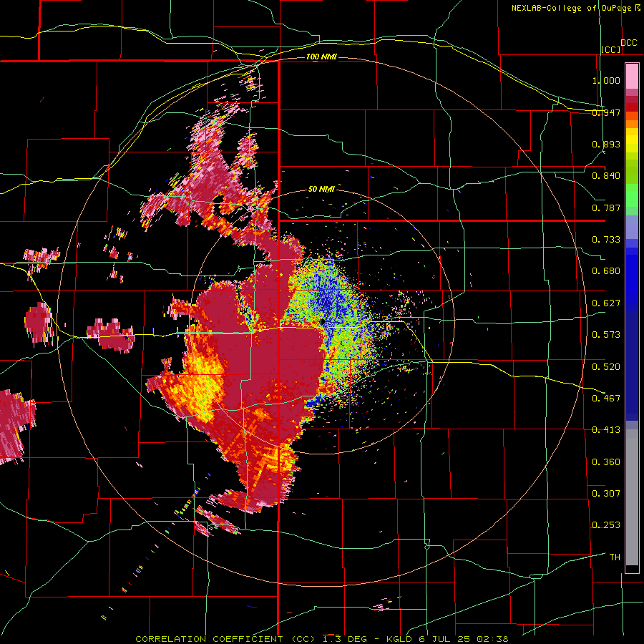Click the 100 NMI range ring label
Viewport: 644px width, 644px height.
[321, 57]
